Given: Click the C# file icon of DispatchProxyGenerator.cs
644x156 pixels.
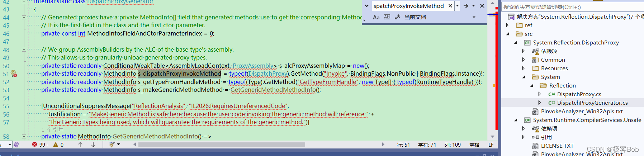Looking at the screenshot, I should click(x=551, y=103).
